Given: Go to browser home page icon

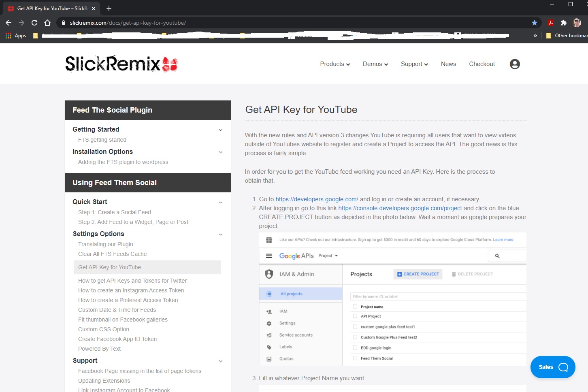Looking at the screenshot, I should pos(47,23).
